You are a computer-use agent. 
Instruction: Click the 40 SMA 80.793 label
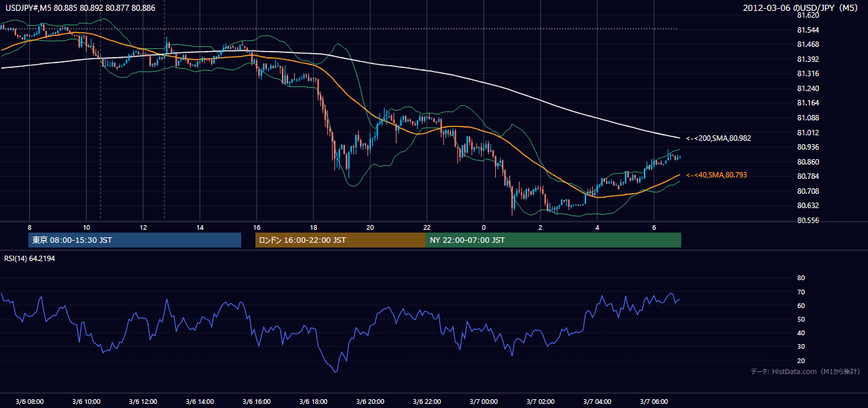pos(717,175)
